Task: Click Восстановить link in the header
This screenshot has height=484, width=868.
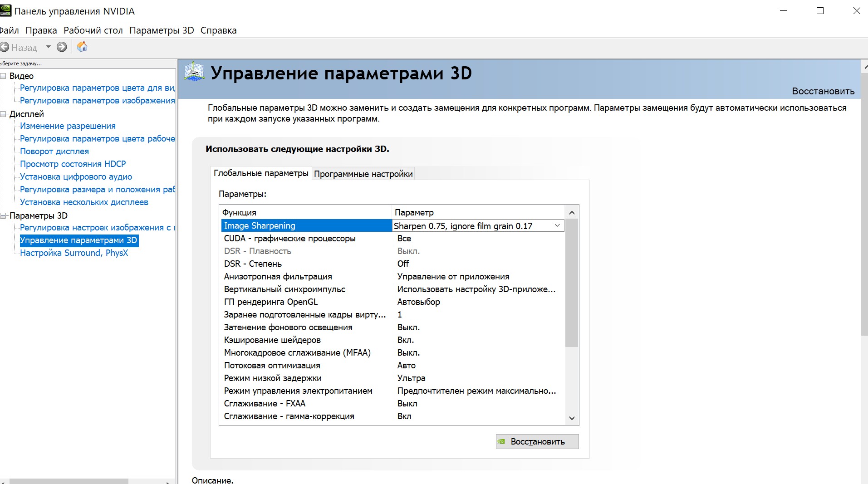Action: coord(823,91)
